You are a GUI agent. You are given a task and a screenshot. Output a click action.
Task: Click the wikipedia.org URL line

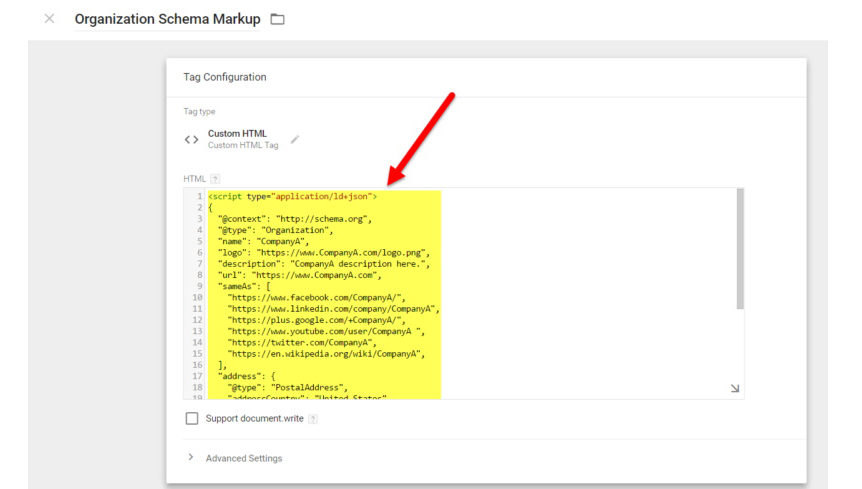pyautogui.click(x=327, y=354)
